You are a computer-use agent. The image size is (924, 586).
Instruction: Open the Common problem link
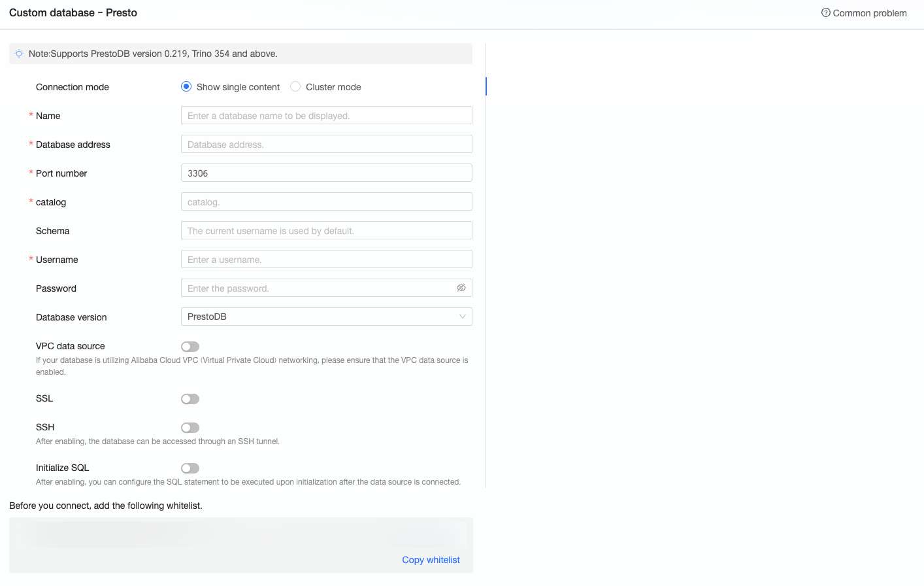tap(869, 13)
